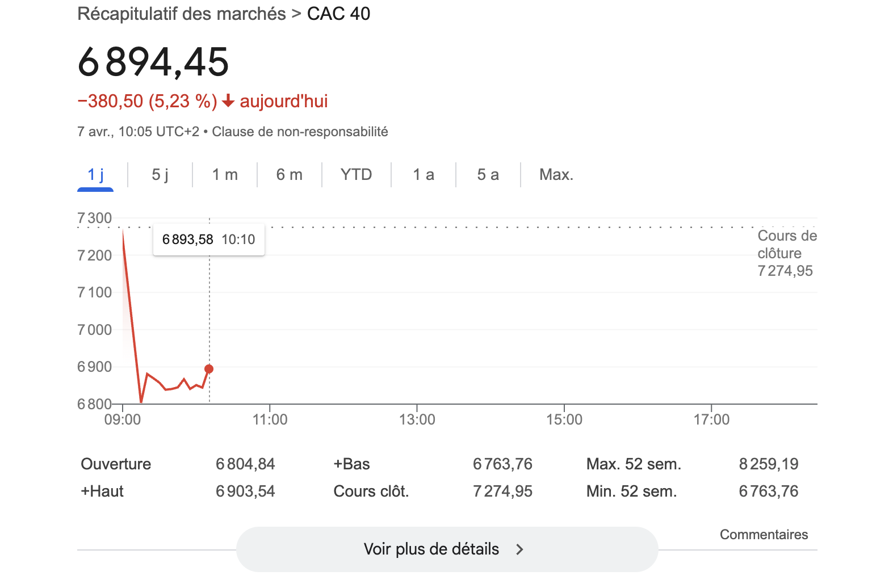Click the 6 894,45 index value
This screenshot has height=588, width=872.
tap(153, 62)
